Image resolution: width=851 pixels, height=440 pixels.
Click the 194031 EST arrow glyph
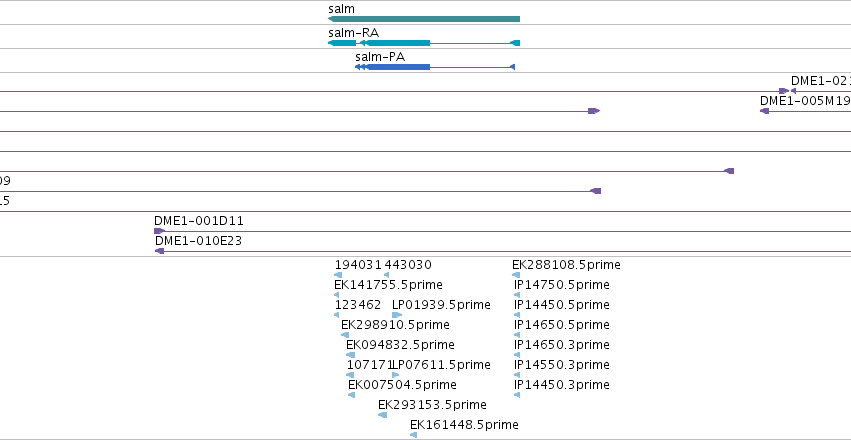pos(338,275)
